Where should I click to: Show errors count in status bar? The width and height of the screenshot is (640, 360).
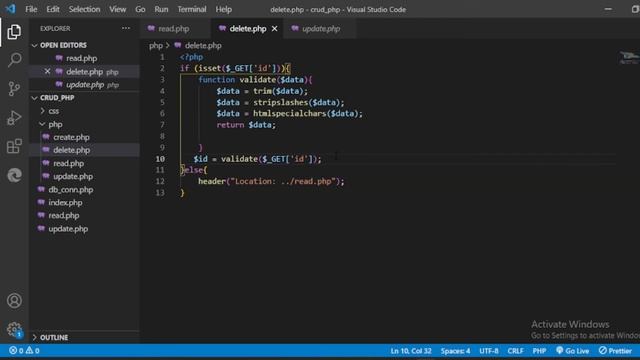pos(16,351)
